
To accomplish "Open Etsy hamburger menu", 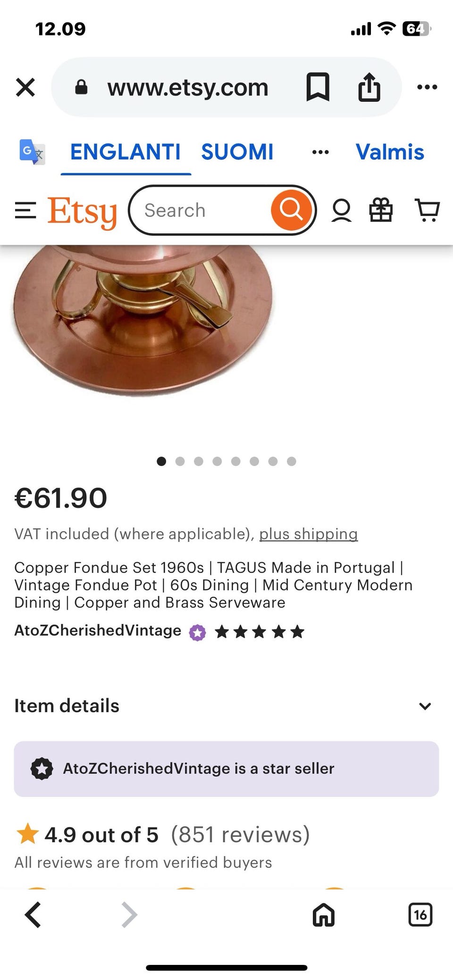I will click(x=25, y=210).
